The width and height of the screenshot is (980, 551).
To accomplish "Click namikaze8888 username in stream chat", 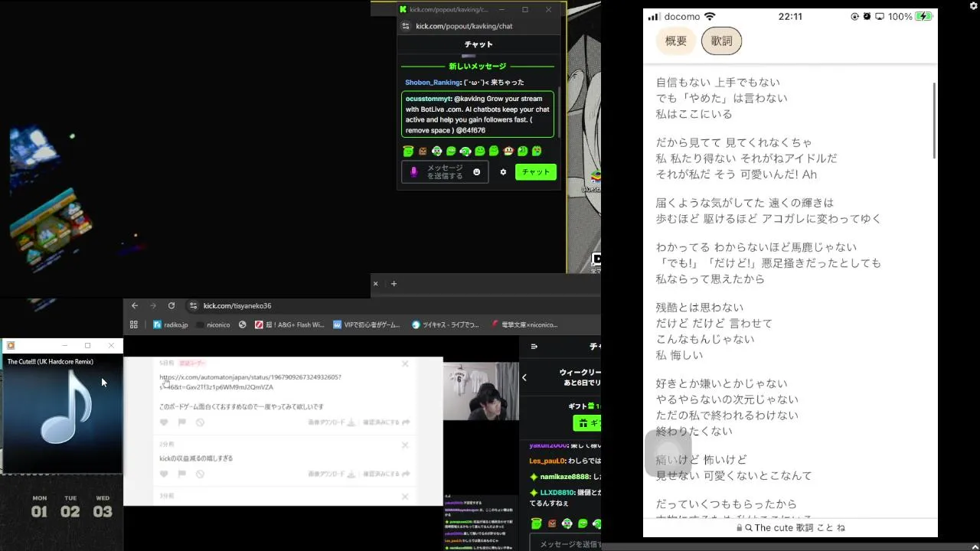I will (x=565, y=477).
